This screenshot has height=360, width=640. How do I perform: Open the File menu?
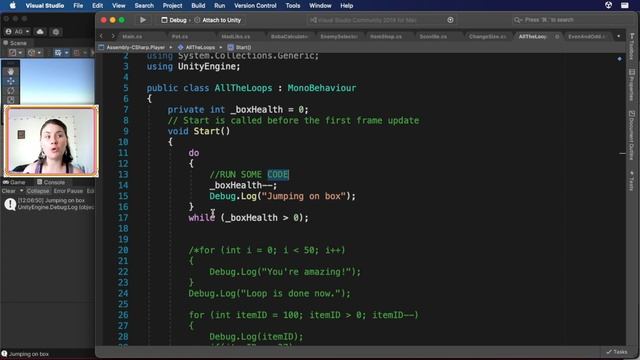pos(78,5)
